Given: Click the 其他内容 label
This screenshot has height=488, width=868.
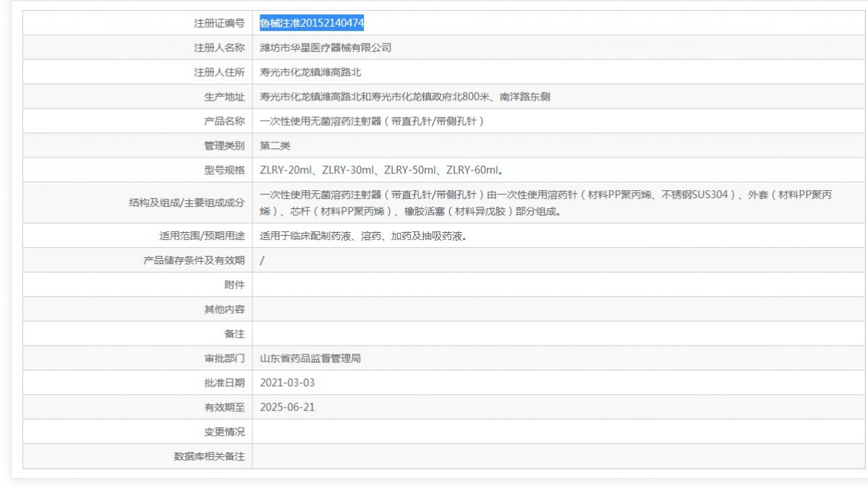Looking at the screenshot, I should 224,309.
